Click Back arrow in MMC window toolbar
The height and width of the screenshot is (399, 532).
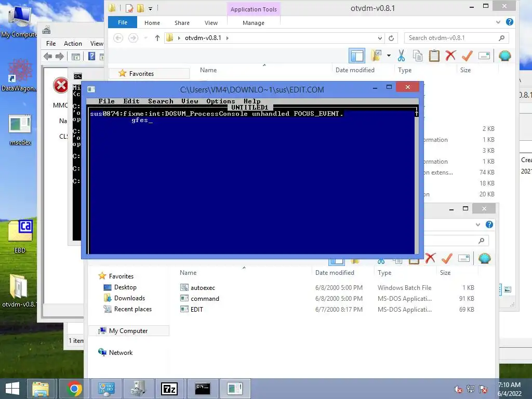click(48, 56)
